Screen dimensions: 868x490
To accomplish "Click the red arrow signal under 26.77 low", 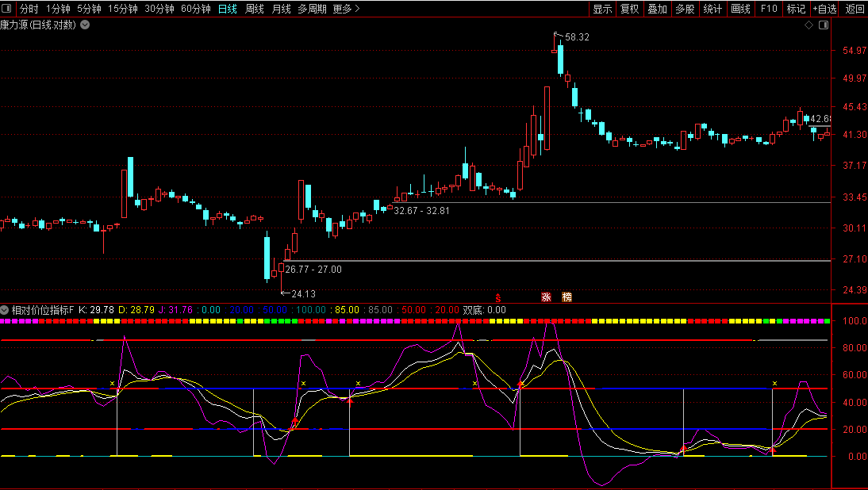I will point(295,422).
